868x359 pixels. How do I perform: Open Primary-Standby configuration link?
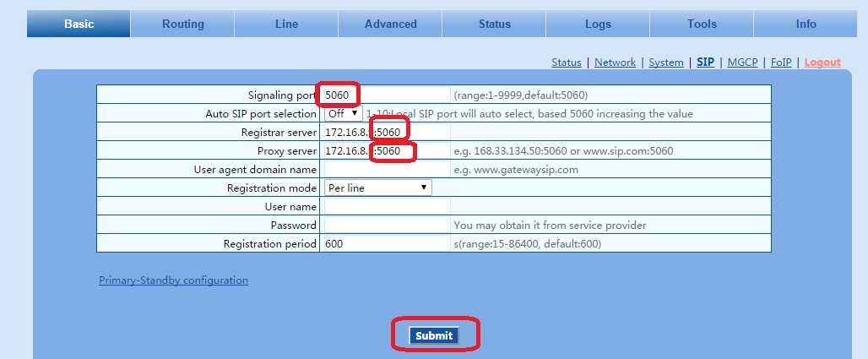coord(173,280)
